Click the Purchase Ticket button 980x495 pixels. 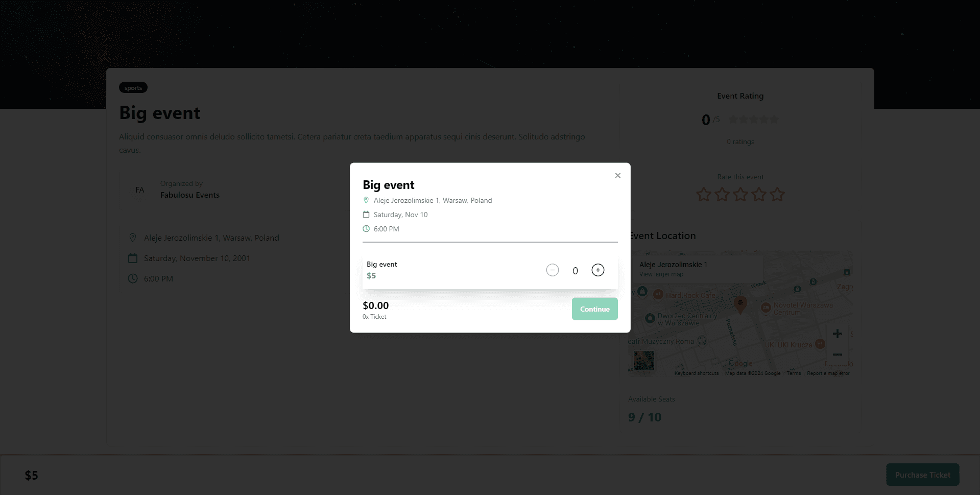tap(922, 475)
